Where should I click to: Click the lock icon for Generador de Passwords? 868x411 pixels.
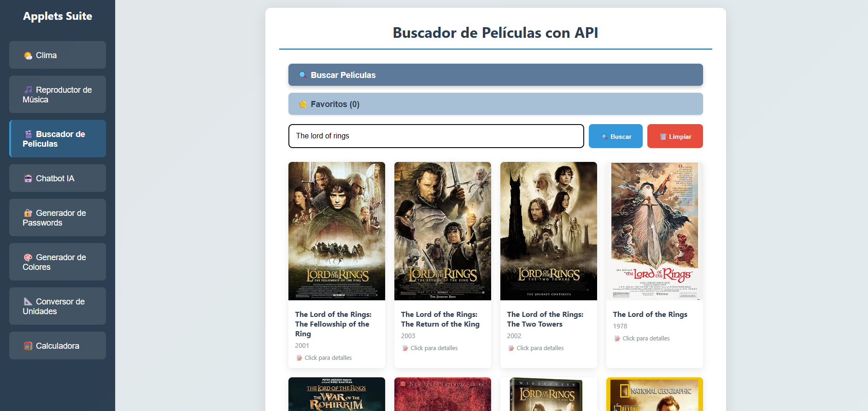tap(28, 213)
